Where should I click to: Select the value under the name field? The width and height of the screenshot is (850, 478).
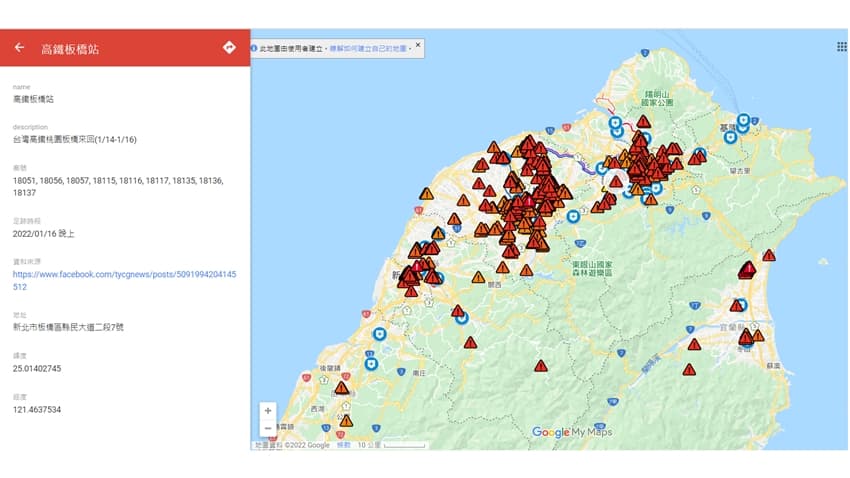tap(33, 99)
